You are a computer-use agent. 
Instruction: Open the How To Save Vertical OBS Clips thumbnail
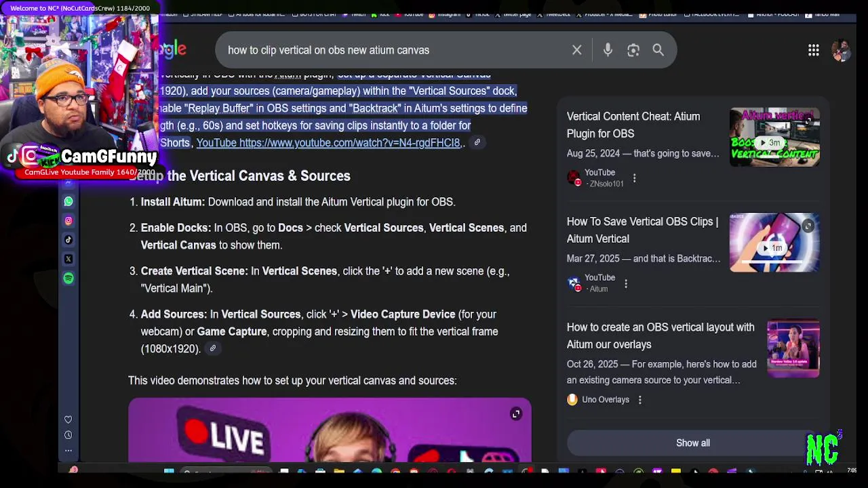coord(774,243)
